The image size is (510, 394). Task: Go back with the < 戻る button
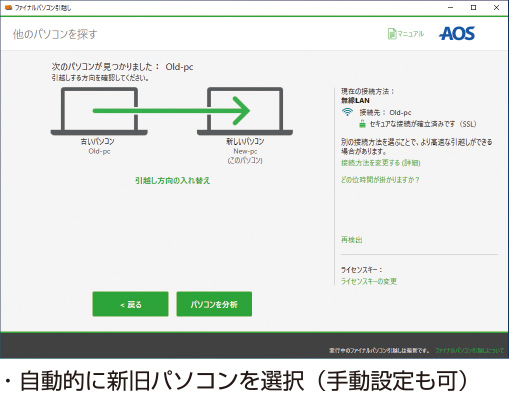tap(130, 304)
